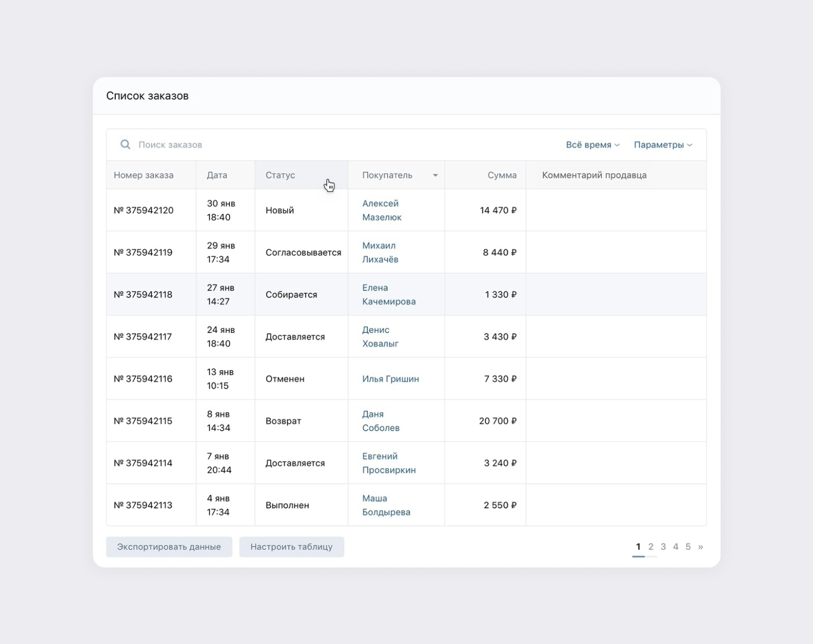Click the Настроить таблицу button
This screenshot has height=644, width=813.
click(x=291, y=547)
